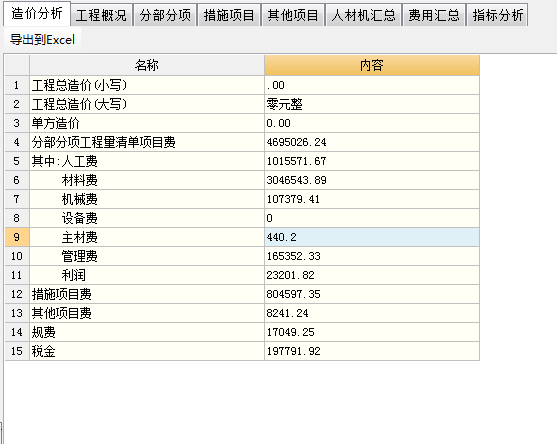The width and height of the screenshot is (557, 444).
Task: Switch to the 指标分析 tab
Action: point(498,15)
